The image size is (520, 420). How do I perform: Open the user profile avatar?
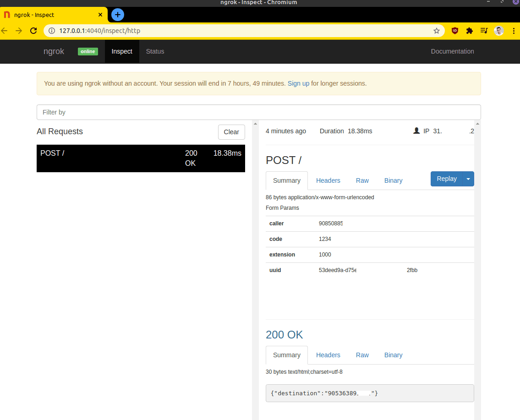coord(499,31)
